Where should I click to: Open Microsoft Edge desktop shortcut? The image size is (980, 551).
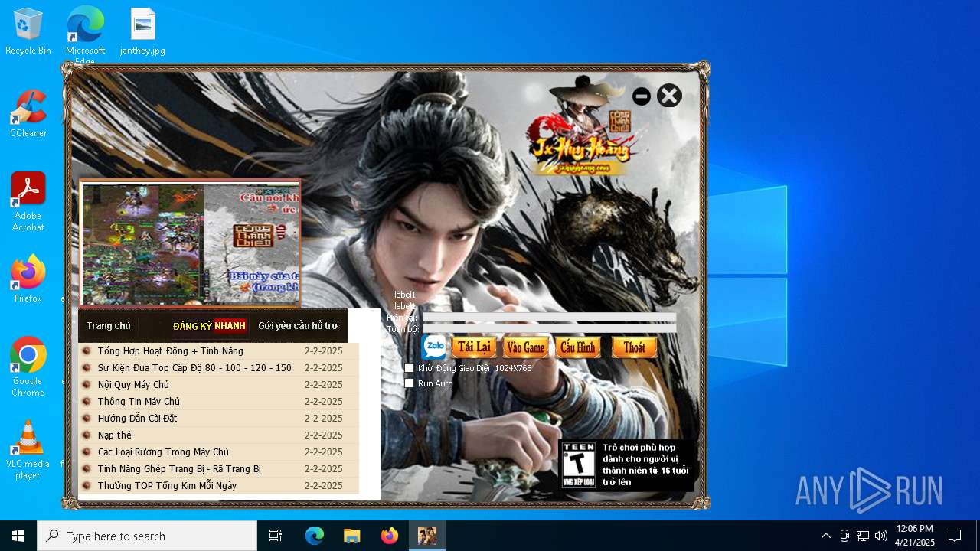coord(85,34)
